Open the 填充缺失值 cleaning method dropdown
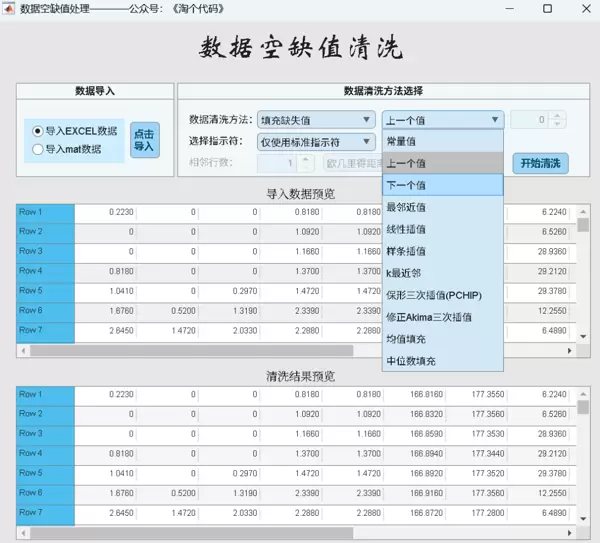This screenshot has height=543, width=600. point(316,120)
